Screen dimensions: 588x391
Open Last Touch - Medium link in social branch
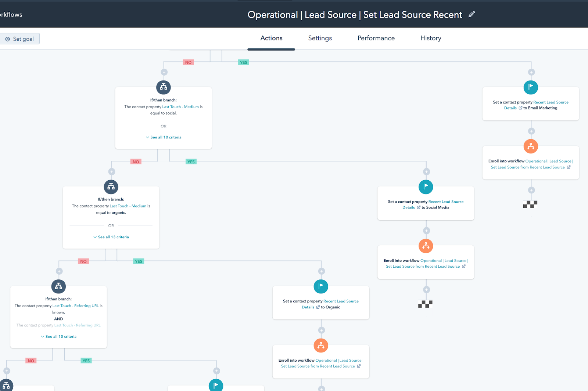pos(180,107)
